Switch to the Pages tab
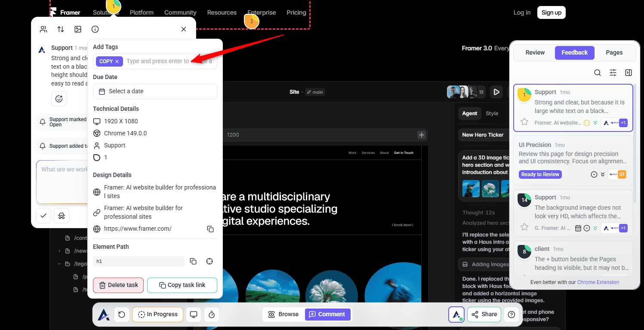 [x=614, y=52]
